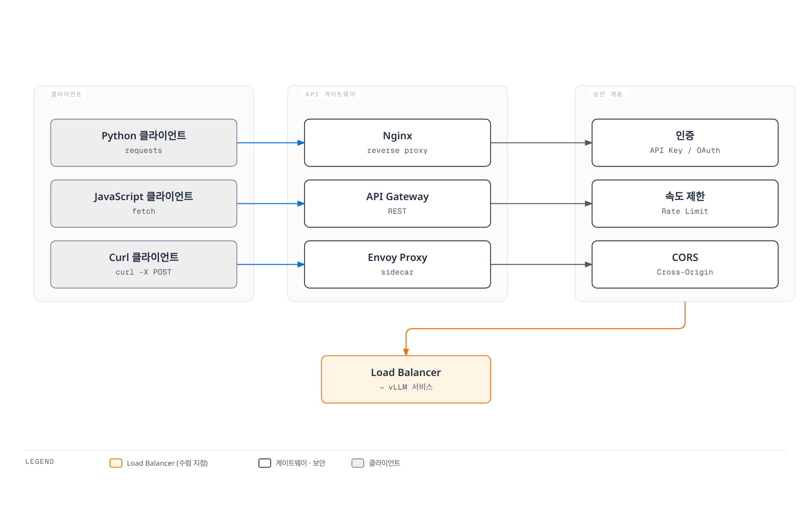Select the CORS Cross-Origin node
The width and height of the screenshot is (812, 525).
click(685, 264)
